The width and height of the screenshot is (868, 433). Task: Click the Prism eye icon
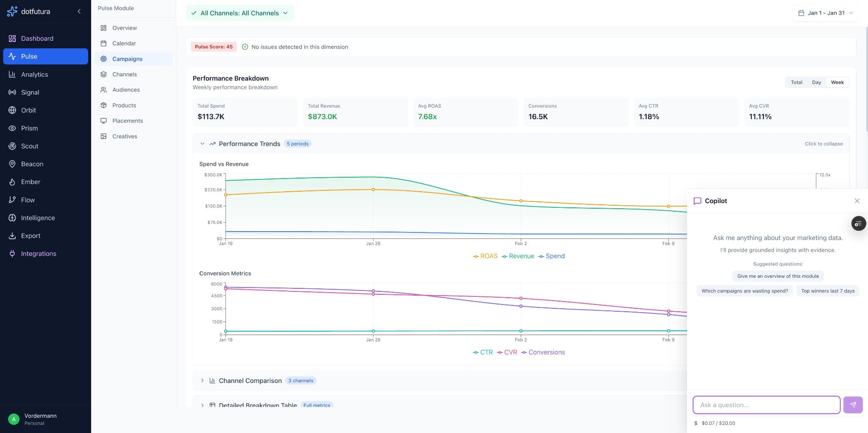pos(12,128)
